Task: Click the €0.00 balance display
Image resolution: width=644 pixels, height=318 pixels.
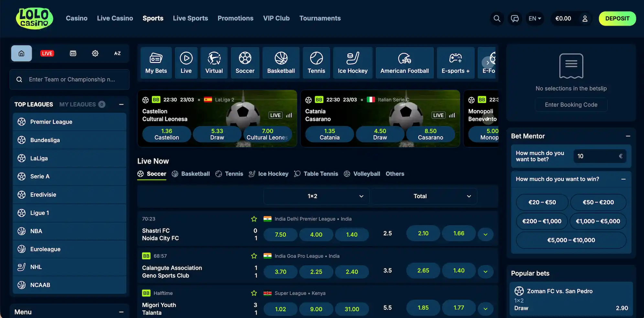Action: click(x=563, y=18)
